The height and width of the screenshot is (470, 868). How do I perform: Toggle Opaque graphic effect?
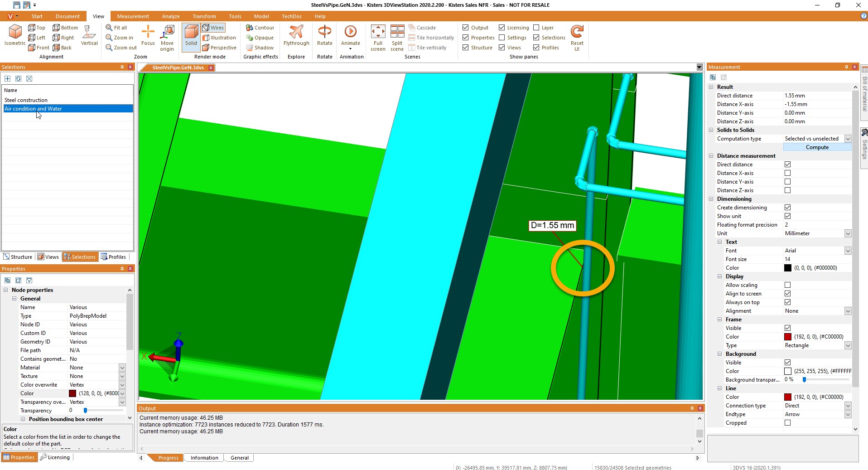tap(260, 38)
